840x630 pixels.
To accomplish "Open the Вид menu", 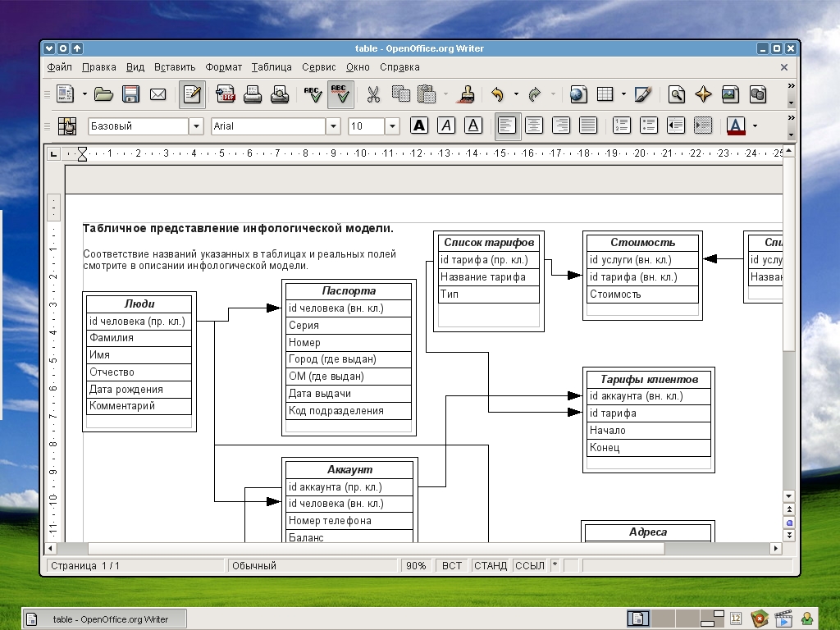I will (x=135, y=67).
